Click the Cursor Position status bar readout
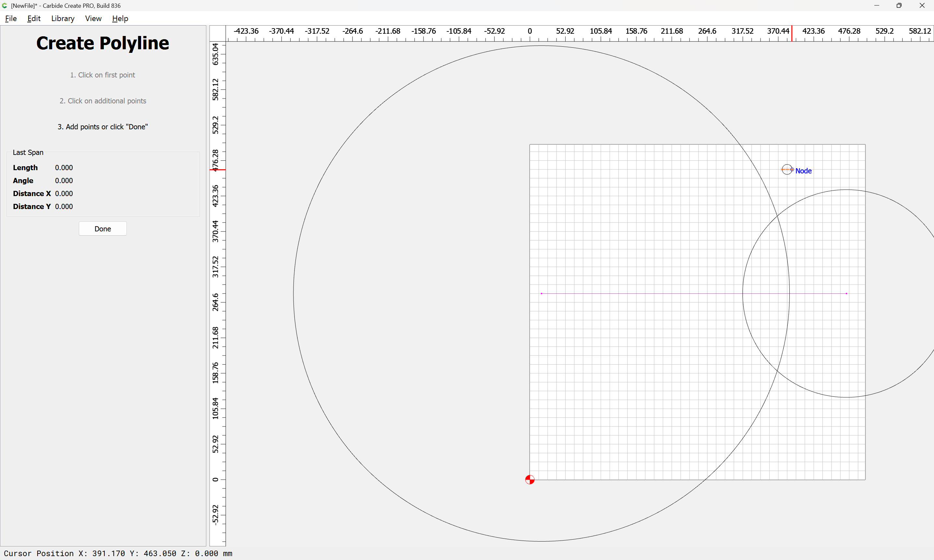 118,553
